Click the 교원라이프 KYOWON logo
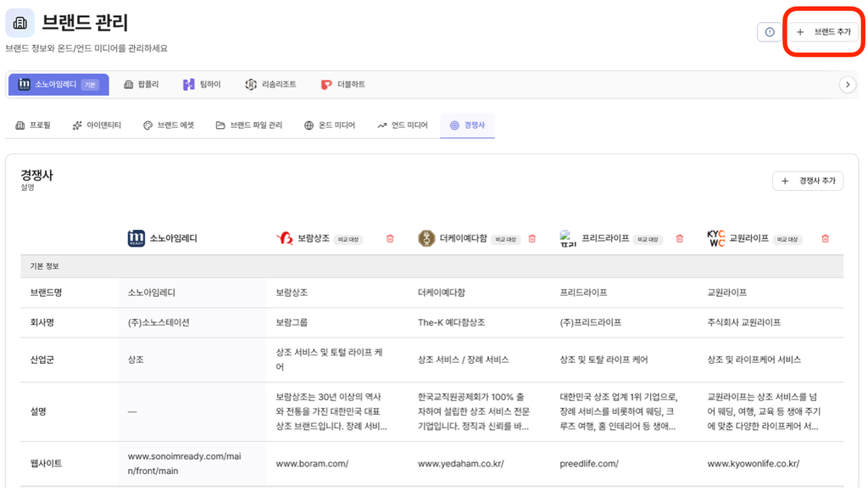The image size is (868, 497). (715, 238)
